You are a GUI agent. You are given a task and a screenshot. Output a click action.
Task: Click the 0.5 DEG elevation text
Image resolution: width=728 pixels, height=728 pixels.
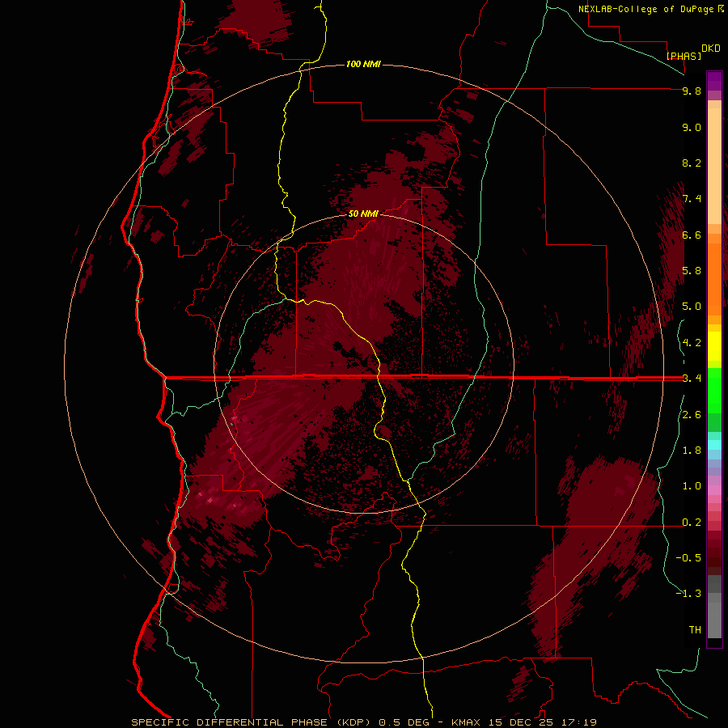pyautogui.click(x=405, y=722)
